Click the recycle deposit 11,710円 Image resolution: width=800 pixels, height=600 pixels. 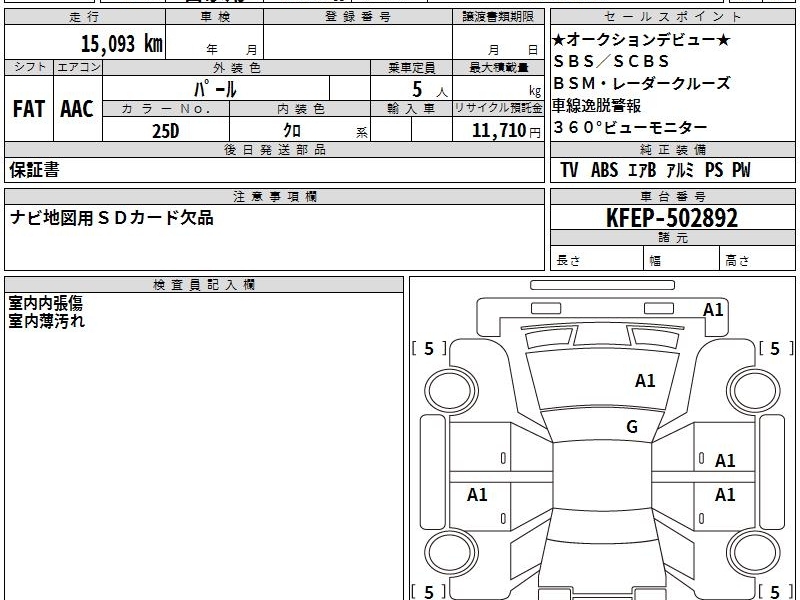(506, 131)
